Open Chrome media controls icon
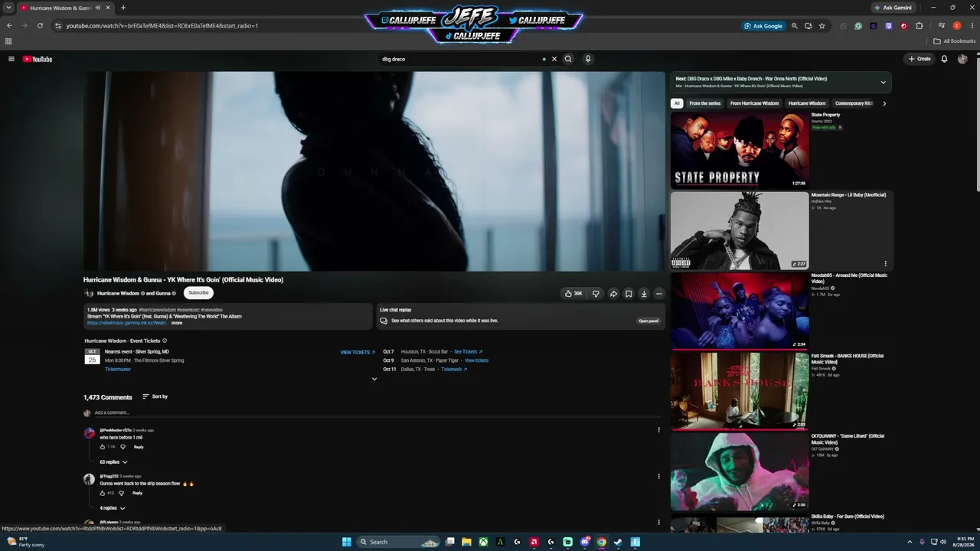980x551 pixels. (x=941, y=26)
